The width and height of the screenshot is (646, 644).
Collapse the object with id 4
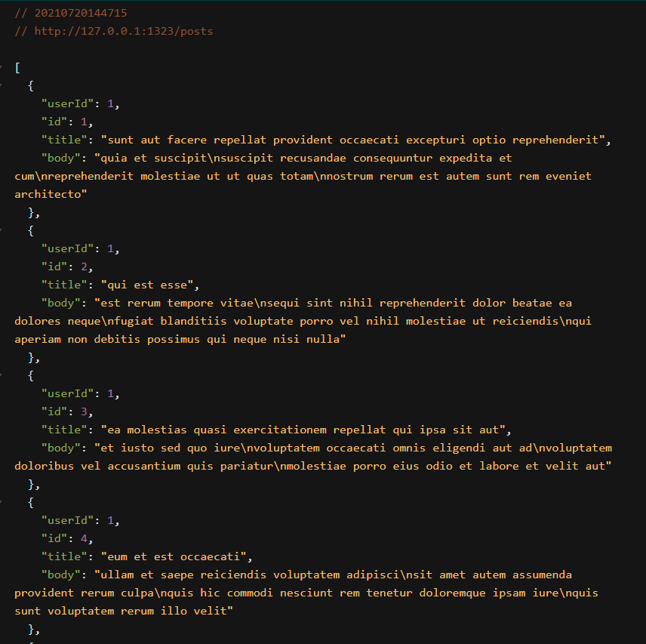point(2,503)
